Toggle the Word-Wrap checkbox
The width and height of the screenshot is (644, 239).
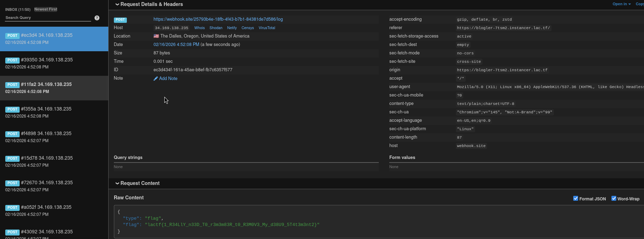614,198
